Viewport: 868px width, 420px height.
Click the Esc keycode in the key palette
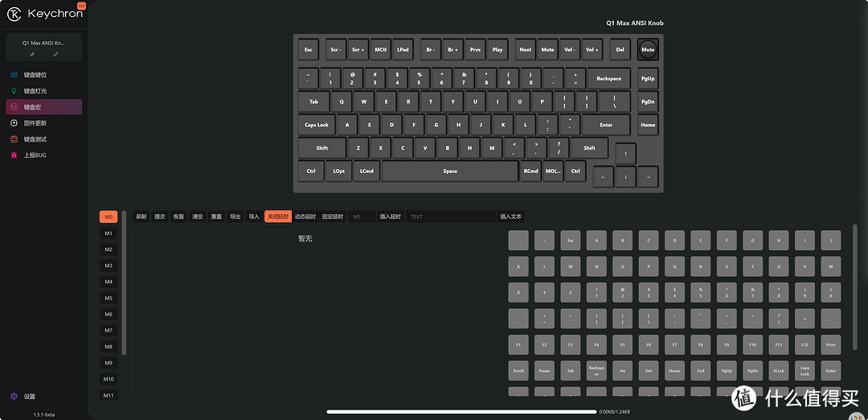pos(570,241)
